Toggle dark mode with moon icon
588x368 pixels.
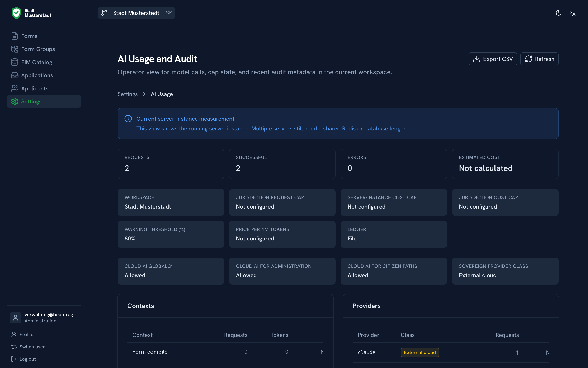pos(559,13)
